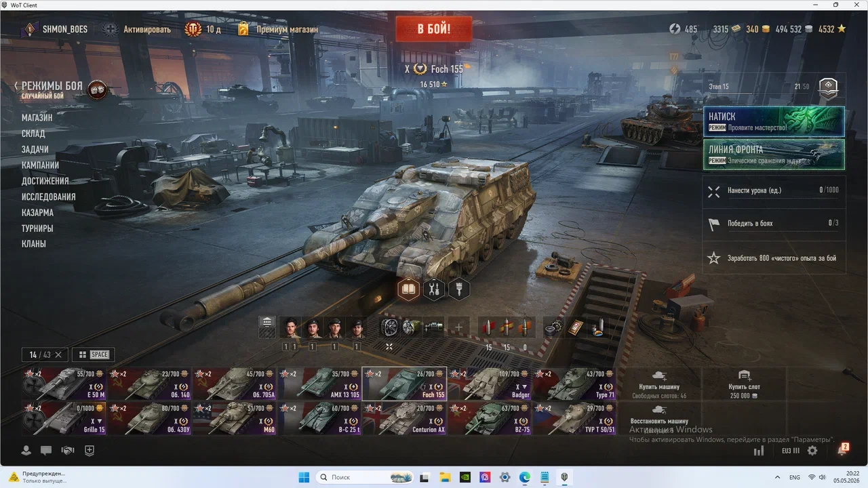868x488 pixels.
Task: Select the Grille 15 tank
Action: pos(64,418)
